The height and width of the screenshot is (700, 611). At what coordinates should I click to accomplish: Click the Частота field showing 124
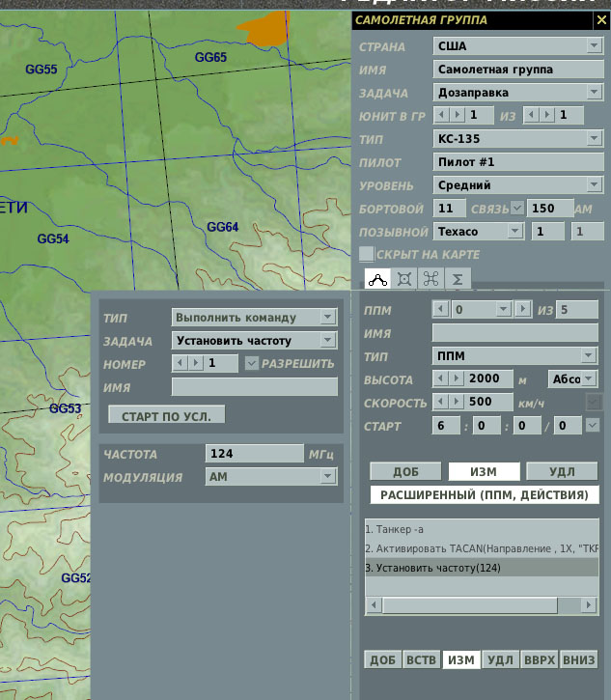click(255, 454)
